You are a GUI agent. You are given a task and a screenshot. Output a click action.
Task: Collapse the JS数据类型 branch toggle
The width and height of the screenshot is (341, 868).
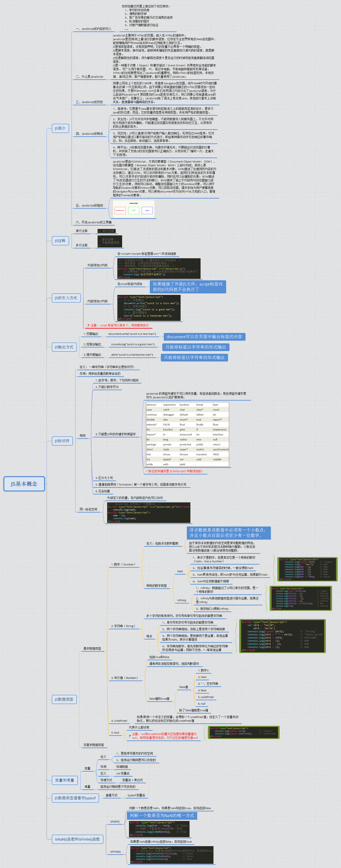(x=78, y=699)
